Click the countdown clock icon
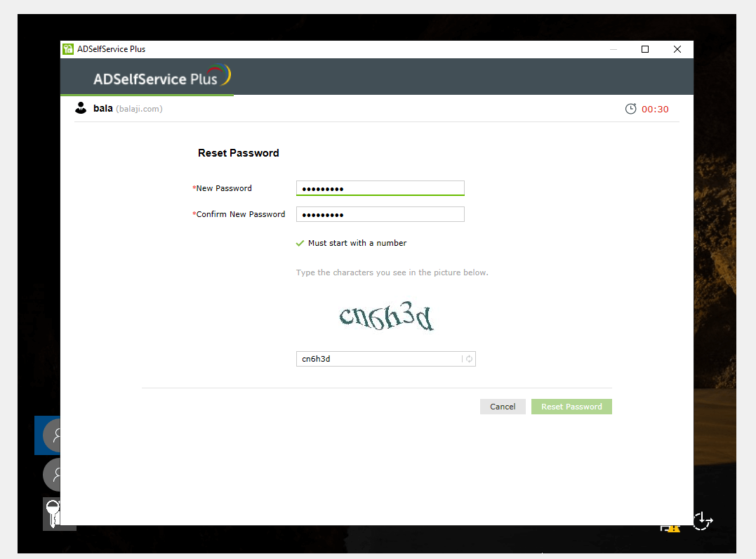 click(x=630, y=109)
